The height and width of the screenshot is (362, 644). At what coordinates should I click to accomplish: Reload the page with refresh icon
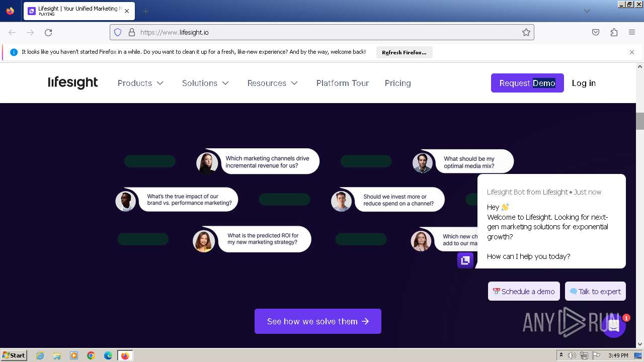48,32
